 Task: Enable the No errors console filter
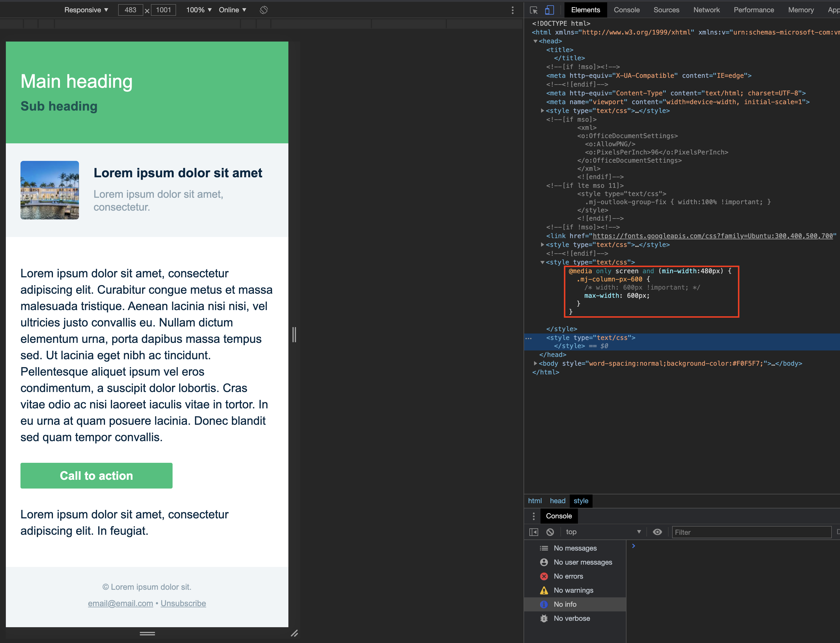569,576
